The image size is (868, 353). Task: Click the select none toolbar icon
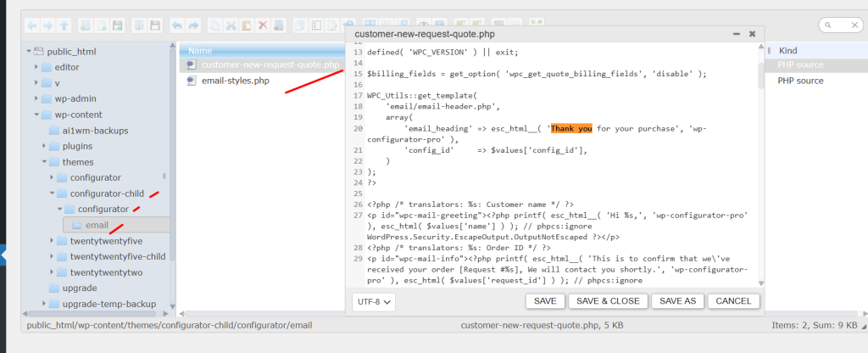pos(387,22)
